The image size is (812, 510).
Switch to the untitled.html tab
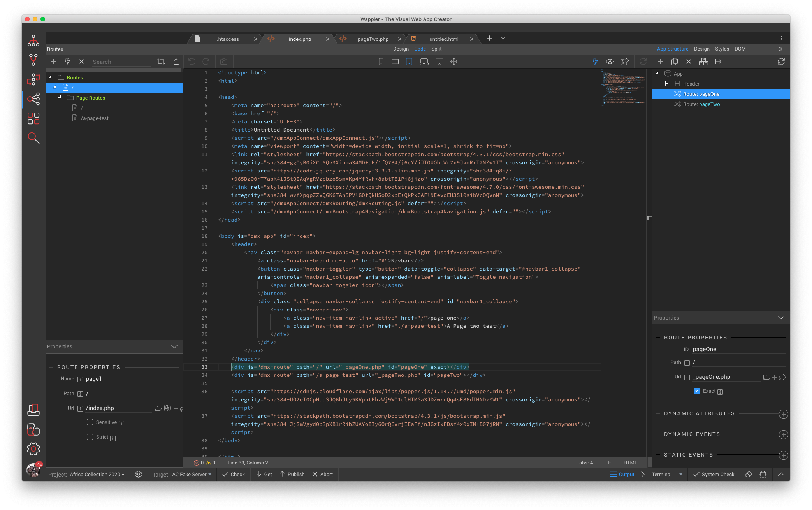444,39
